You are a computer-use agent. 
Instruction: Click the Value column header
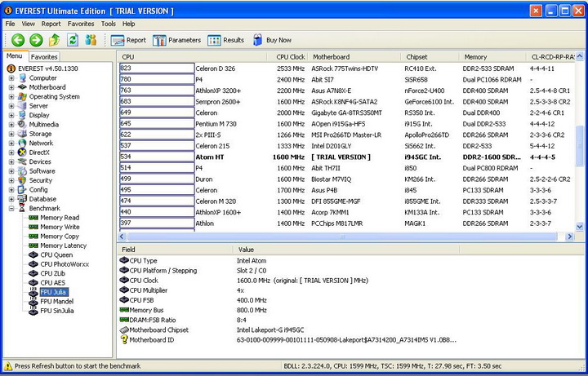pyautogui.click(x=346, y=250)
